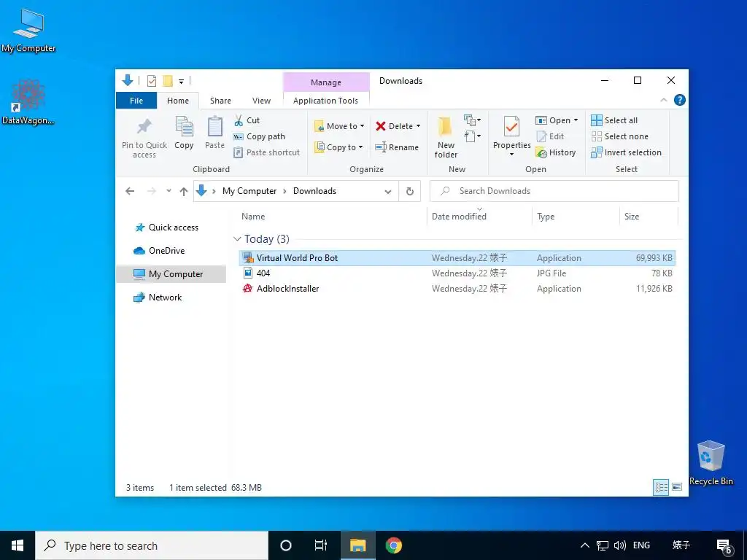Select AdblockInstaller file

(457, 289)
